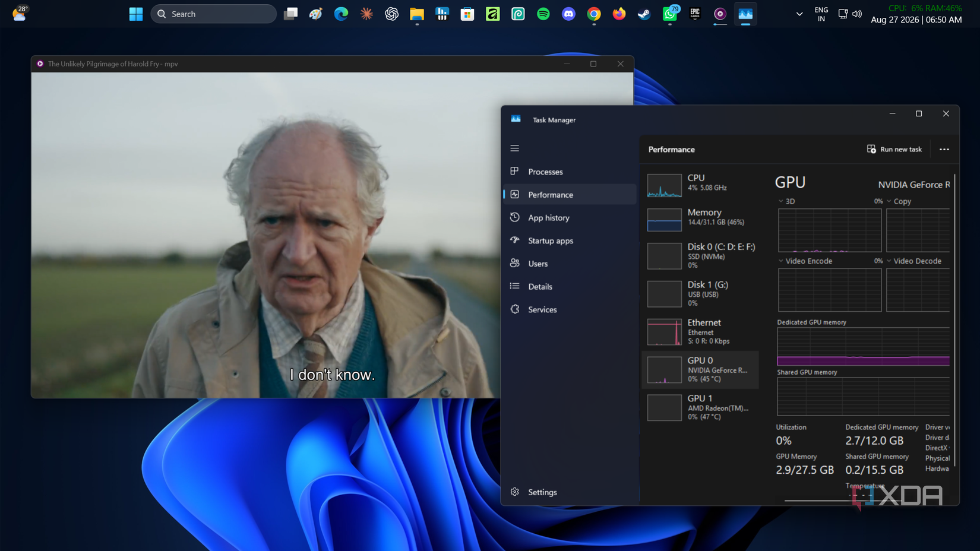
Task: Open the ChatGPT taskbar icon
Action: 391,14
